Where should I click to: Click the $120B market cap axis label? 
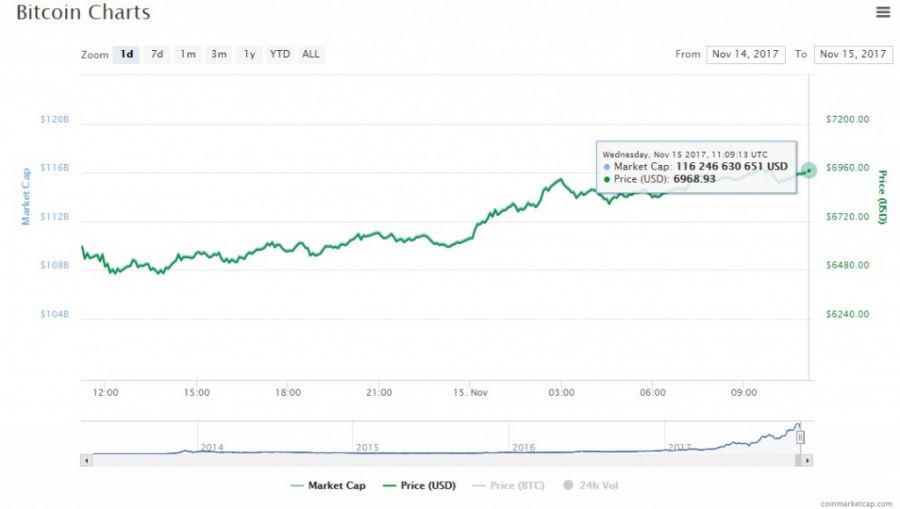[x=55, y=119]
